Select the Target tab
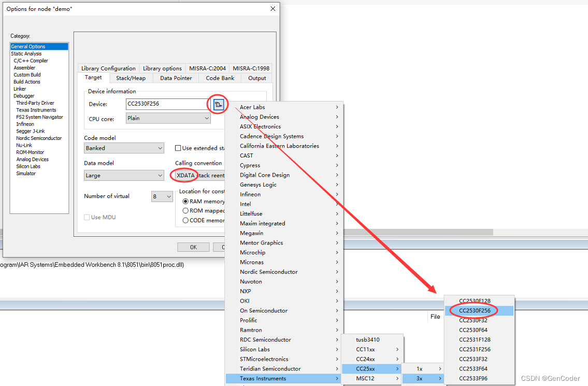The width and height of the screenshot is (588, 386). click(x=93, y=77)
